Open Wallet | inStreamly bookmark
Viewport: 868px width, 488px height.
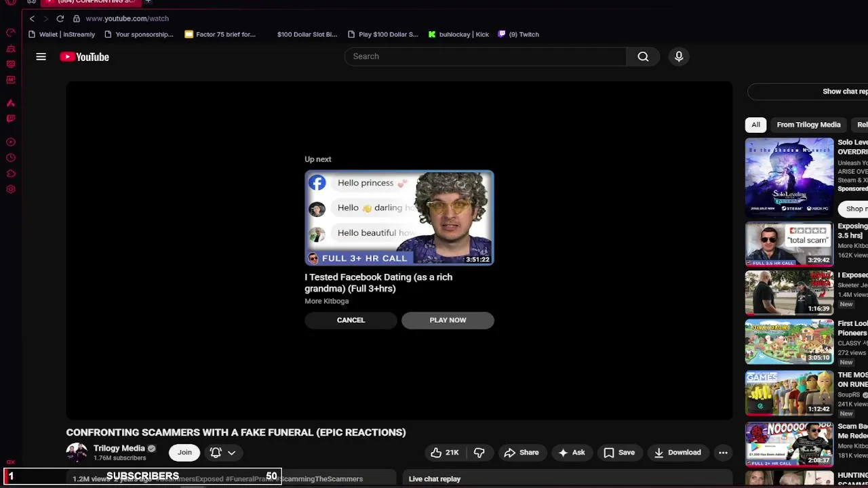[x=61, y=34]
